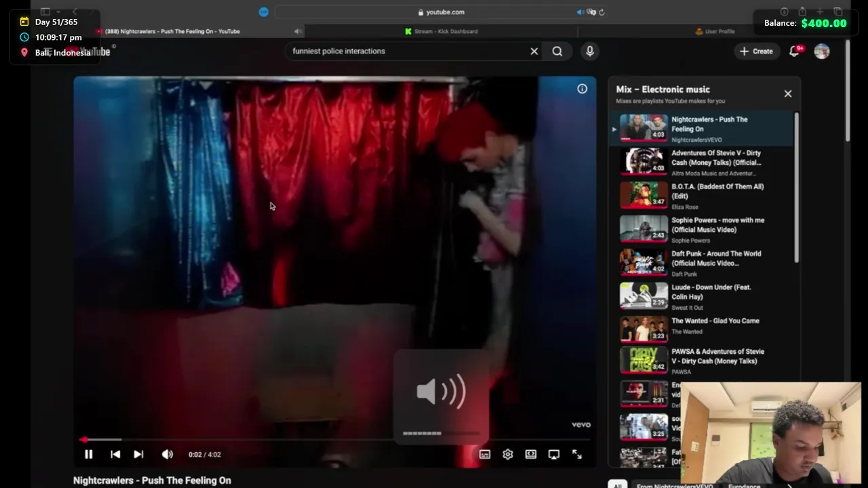868x488 pixels.
Task: Reload page from address bar
Action: click(601, 12)
